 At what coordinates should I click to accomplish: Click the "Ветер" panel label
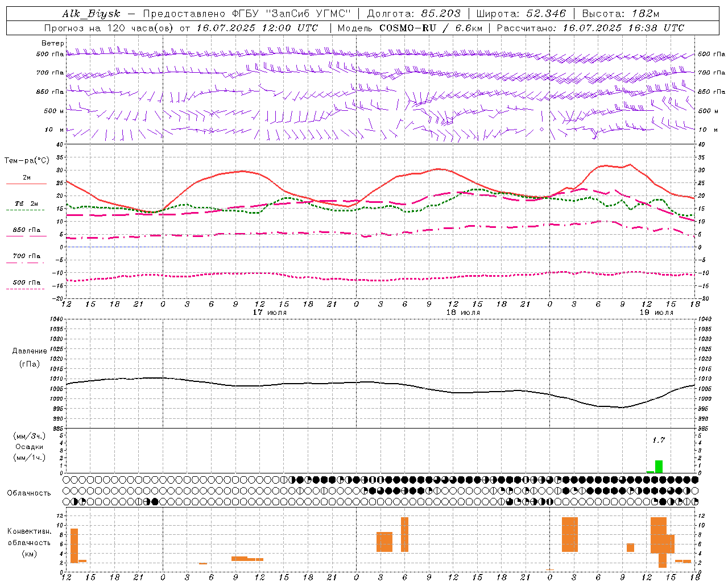click(x=52, y=43)
